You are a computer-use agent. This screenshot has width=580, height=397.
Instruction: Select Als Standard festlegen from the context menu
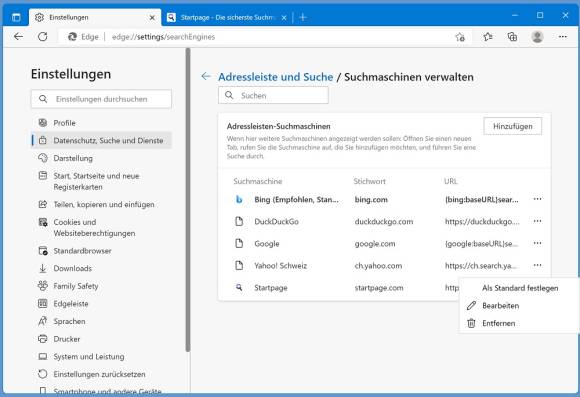click(x=520, y=288)
